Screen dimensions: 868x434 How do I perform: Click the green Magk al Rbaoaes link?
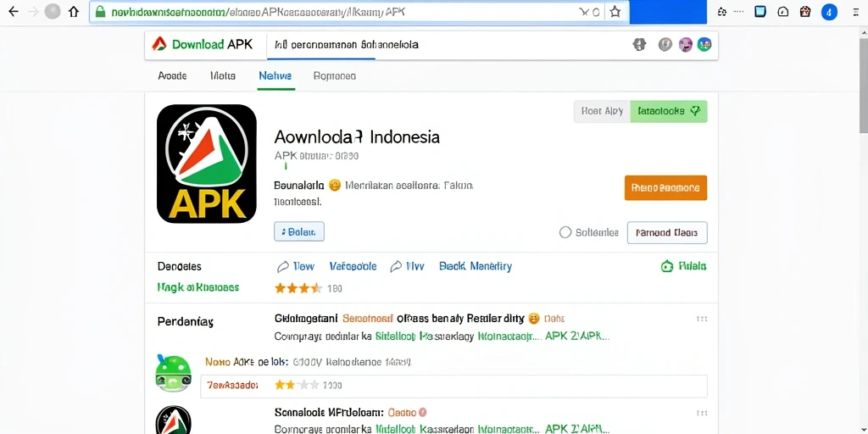pyautogui.click(x=198, y=287)
